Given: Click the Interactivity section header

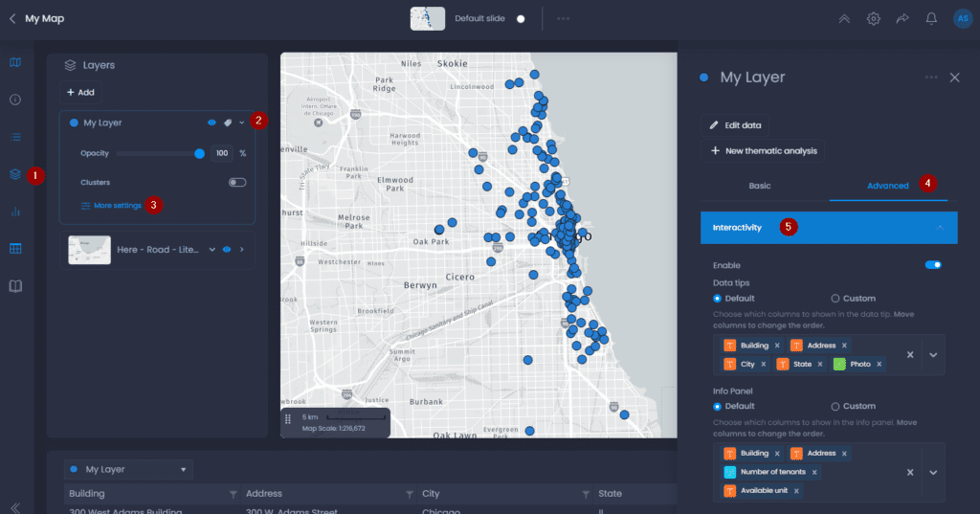Looking at the screenshot, I should coord(829,228).
